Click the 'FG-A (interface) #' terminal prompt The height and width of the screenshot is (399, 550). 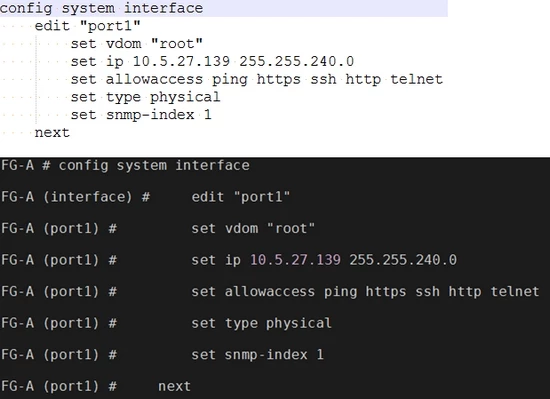tap(75, 197)
